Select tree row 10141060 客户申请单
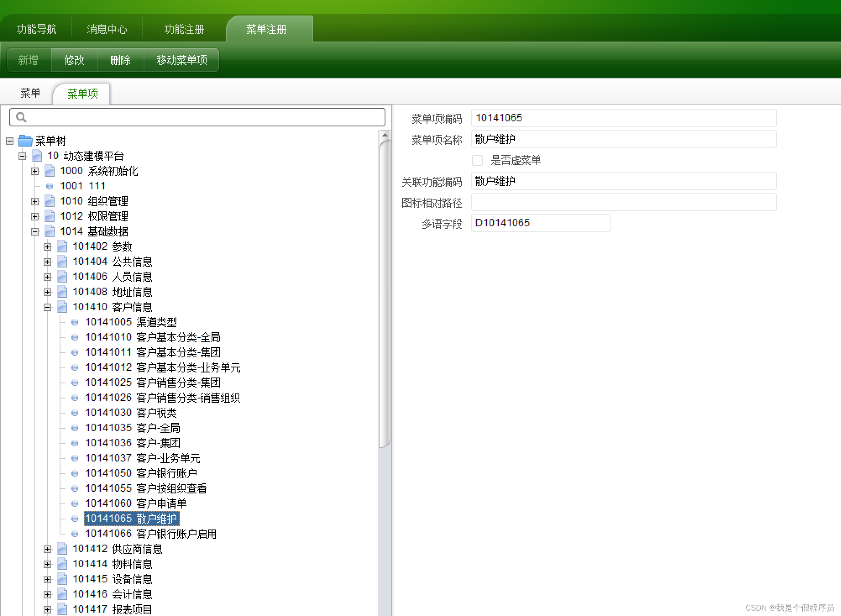The image size is (841, 616). pos(136,503)
